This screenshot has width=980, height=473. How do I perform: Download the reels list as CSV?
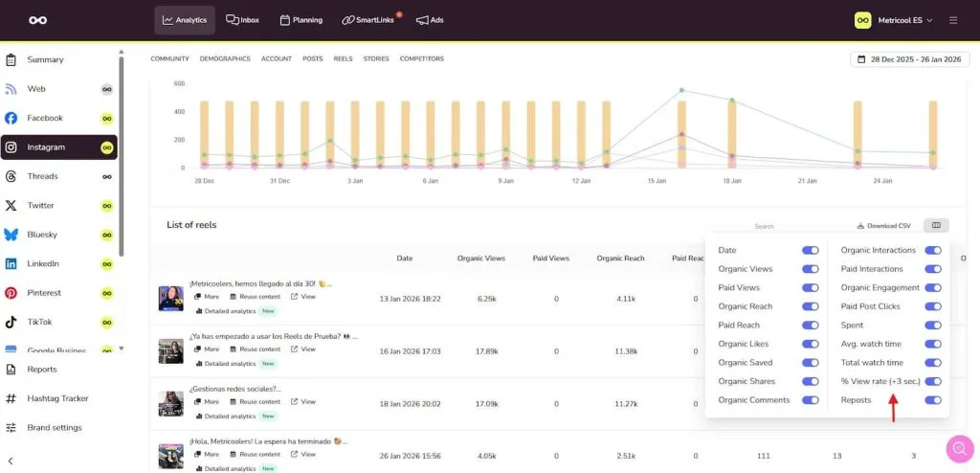(x=883, y=226)
